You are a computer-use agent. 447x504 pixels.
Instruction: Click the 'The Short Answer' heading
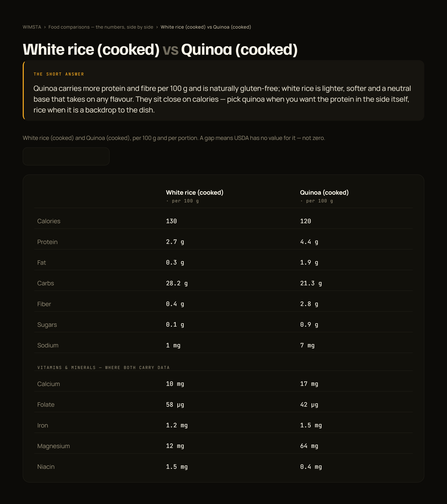[59, 74]
